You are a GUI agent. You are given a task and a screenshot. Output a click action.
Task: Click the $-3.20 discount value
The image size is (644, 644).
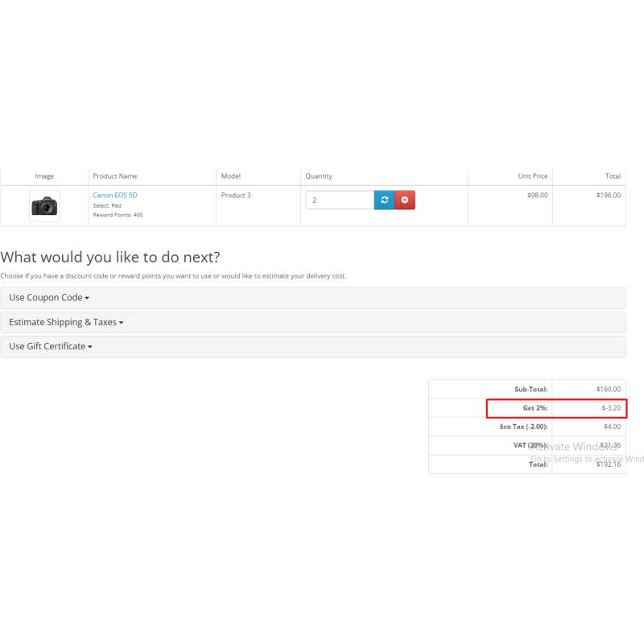click(x=611, y=408)
